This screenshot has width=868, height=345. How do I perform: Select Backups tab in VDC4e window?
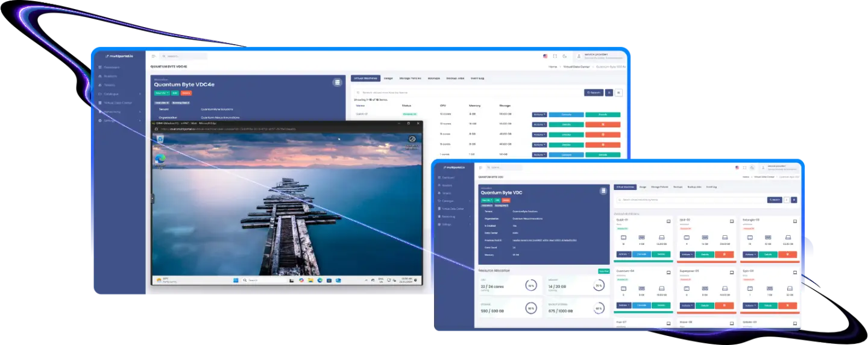click(434, 78)
